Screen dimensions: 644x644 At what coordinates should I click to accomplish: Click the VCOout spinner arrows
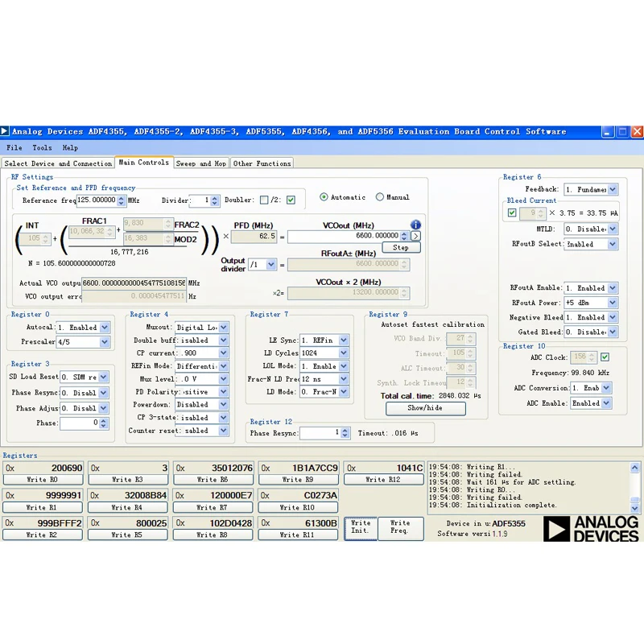point(404,236)
